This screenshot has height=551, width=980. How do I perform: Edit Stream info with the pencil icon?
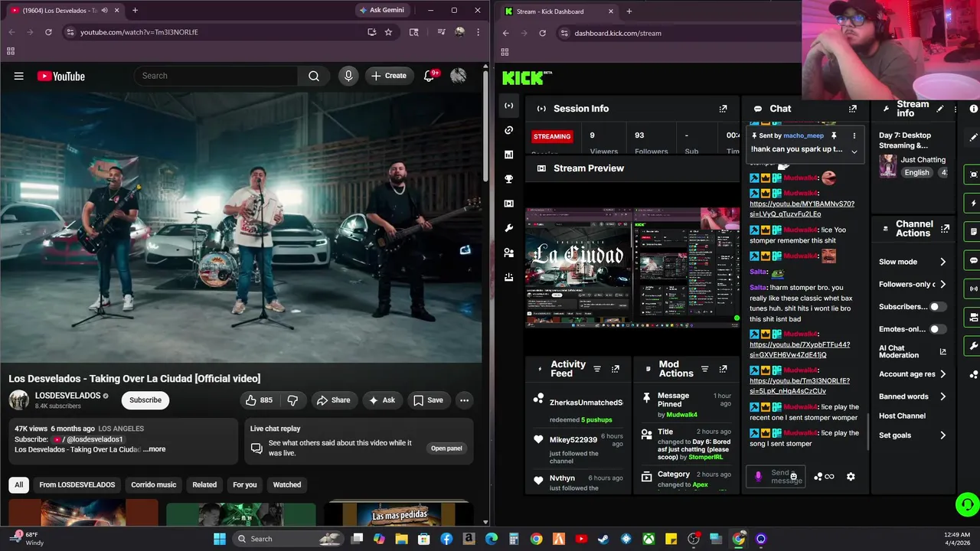[940, 109]
